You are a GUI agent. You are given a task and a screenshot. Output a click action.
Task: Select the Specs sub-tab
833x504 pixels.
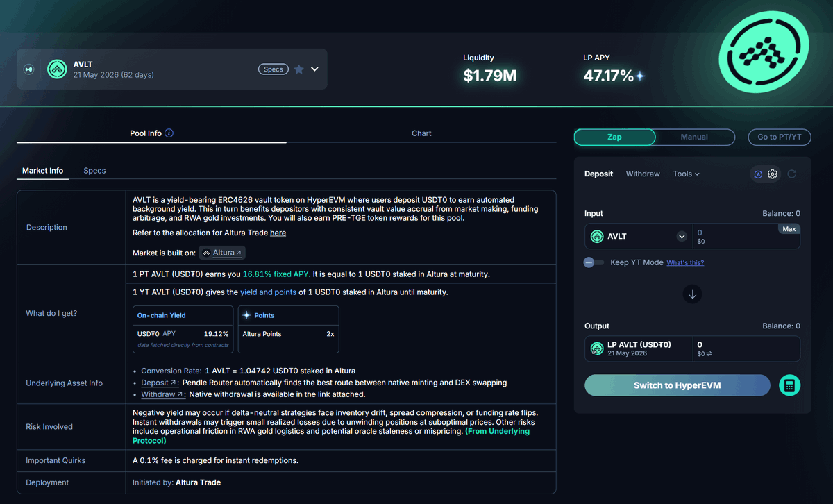coord(94,171)
